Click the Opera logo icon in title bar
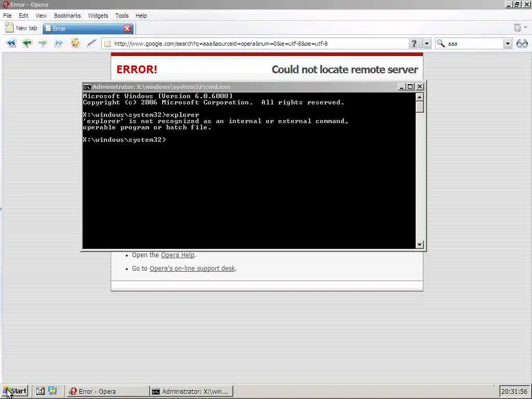The height and width of the screenshot is (399, 532). pyautogui.click(x=5, y=5)
